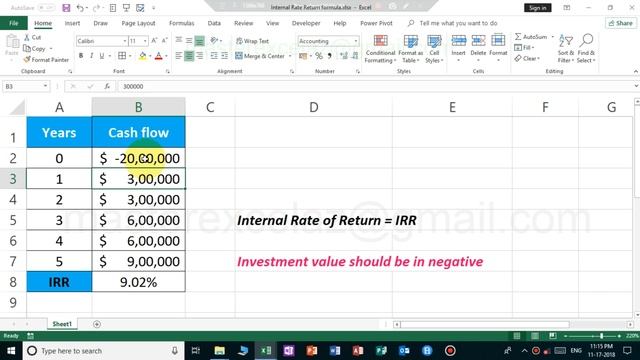Click the Cut scissors icon
This screenshot has height=360, width=640.
[27, 37]
